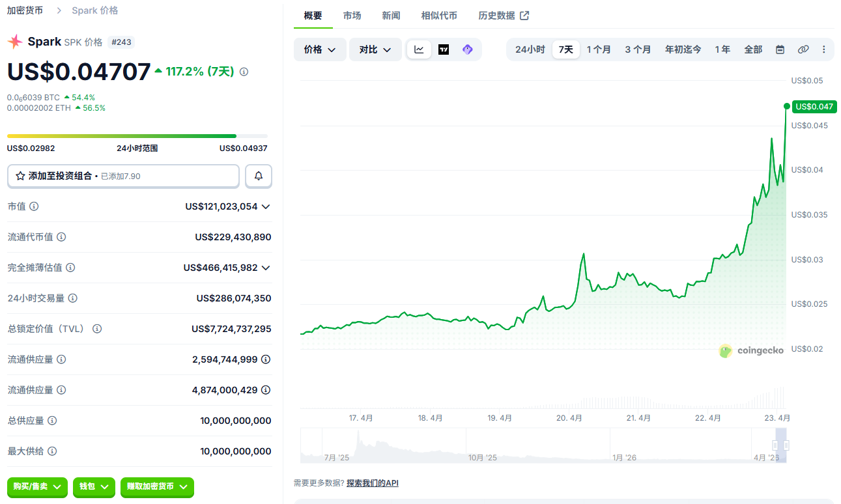Expand the chevron beside US$466,415,982
The width and height of the screenshot is (841, 504).
click(x=266, y=268)
